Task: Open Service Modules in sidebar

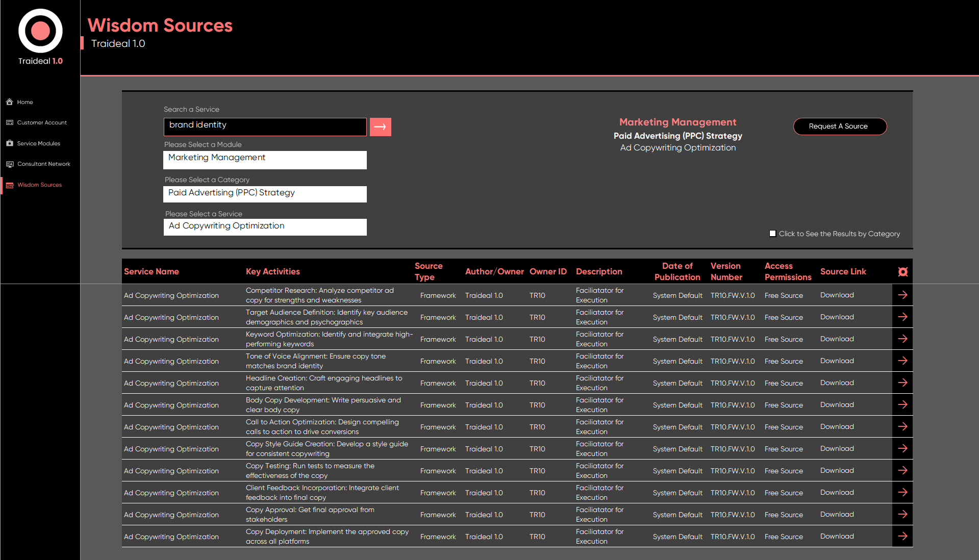Action: [x=39, y=144]
